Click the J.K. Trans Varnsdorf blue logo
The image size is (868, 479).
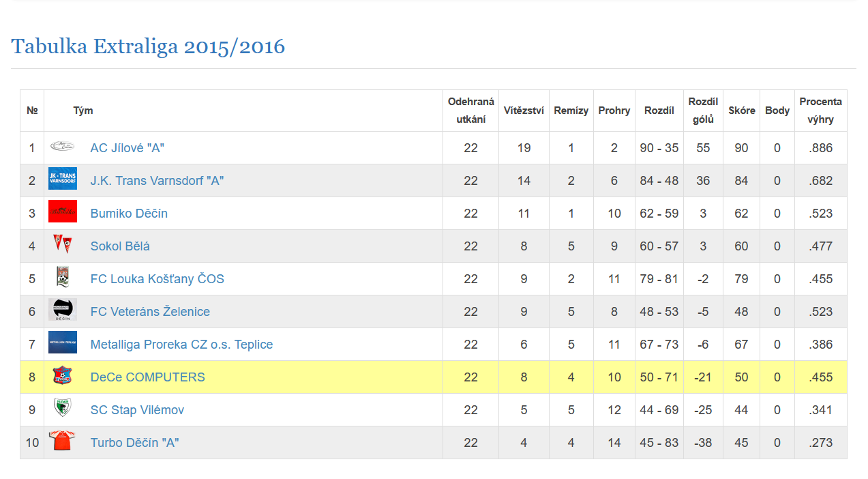coord(62,179)
